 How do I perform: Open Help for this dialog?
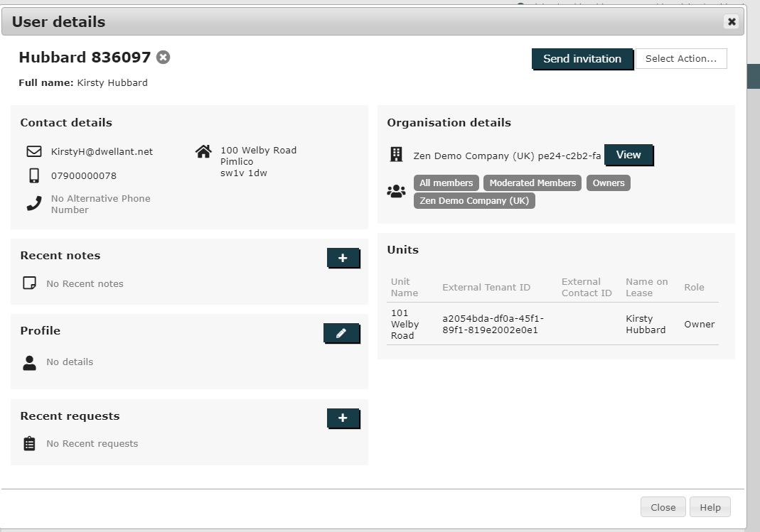pyautogui.click(x=710, y=507)
